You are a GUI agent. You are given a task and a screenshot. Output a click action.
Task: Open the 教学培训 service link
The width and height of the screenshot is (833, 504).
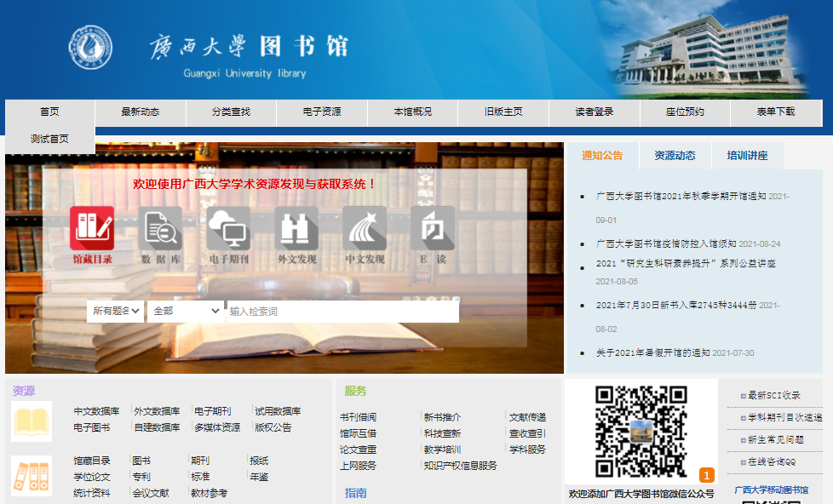[442, 450]
